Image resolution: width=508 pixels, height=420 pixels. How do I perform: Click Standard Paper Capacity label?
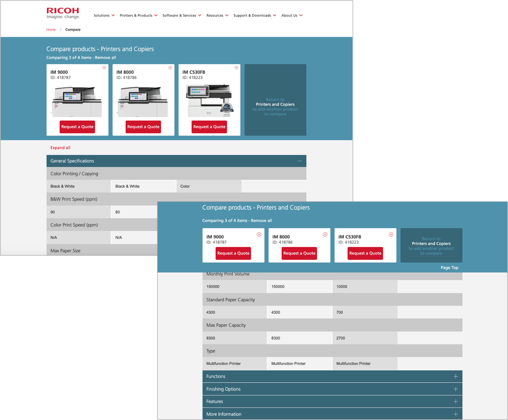(231, 300)
